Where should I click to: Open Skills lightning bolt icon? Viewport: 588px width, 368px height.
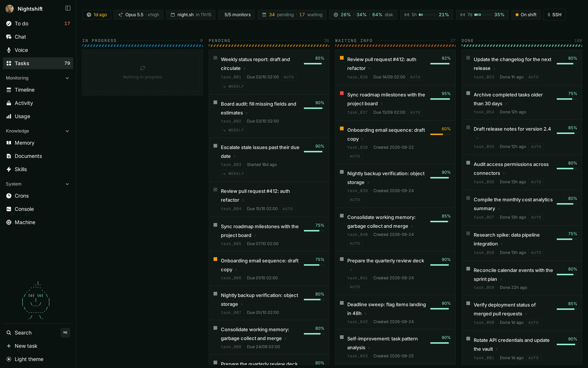click(x=9, y=169)
